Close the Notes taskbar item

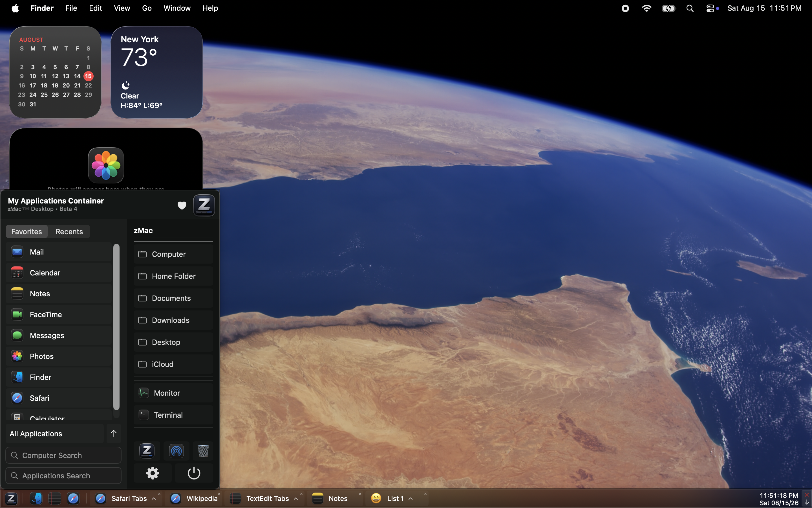360,494
